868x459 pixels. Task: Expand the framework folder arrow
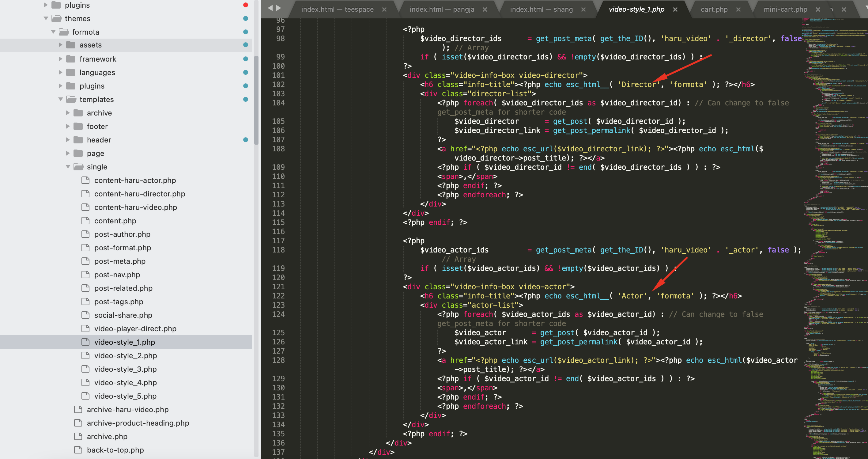pyautogui.click(x=60, y=59)
